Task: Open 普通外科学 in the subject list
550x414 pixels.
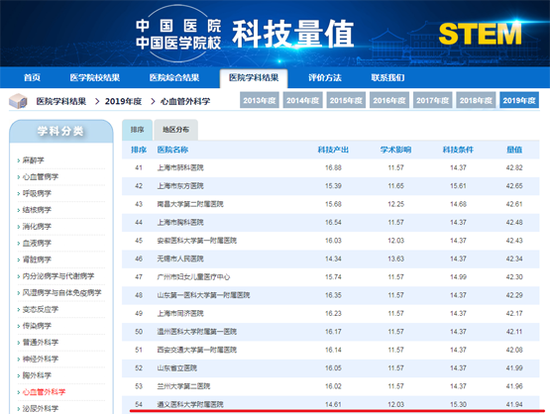Action: click(40, 342)
